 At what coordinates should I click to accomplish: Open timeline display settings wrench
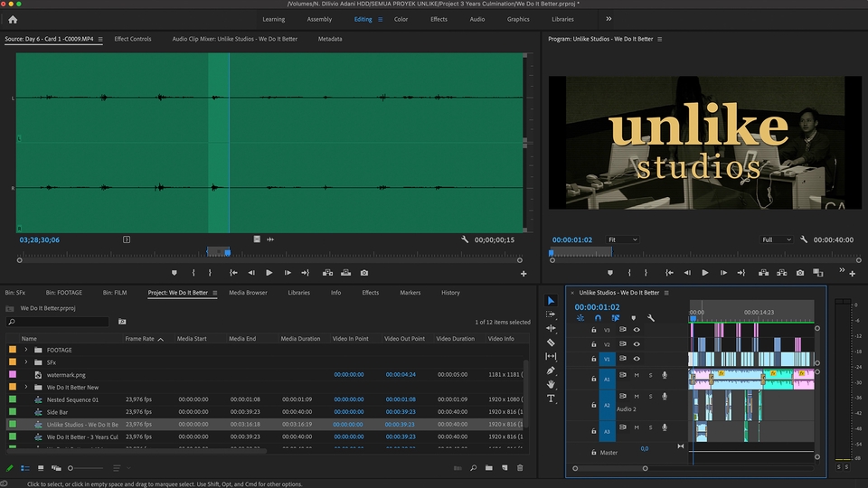tap(650, 318)
